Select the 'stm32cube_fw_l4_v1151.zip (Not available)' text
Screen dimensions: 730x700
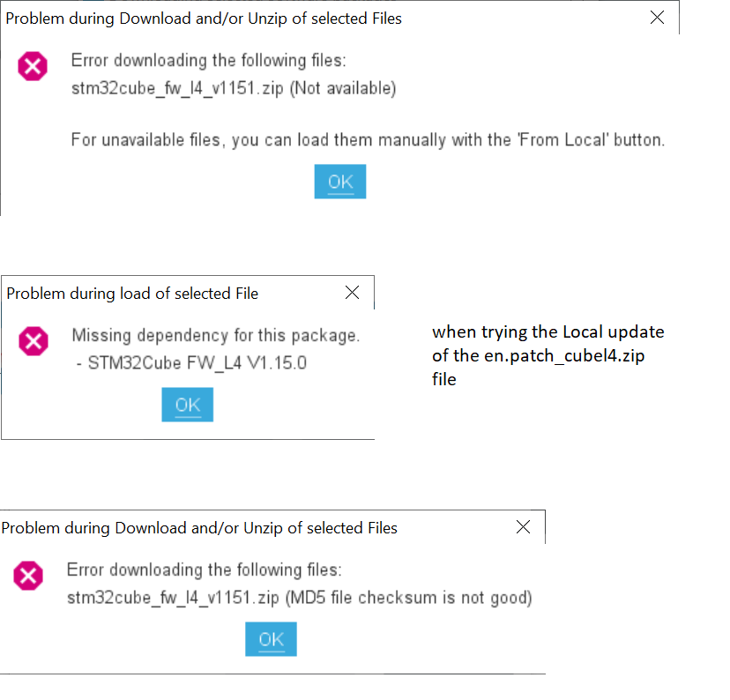(x=234, y=88)
